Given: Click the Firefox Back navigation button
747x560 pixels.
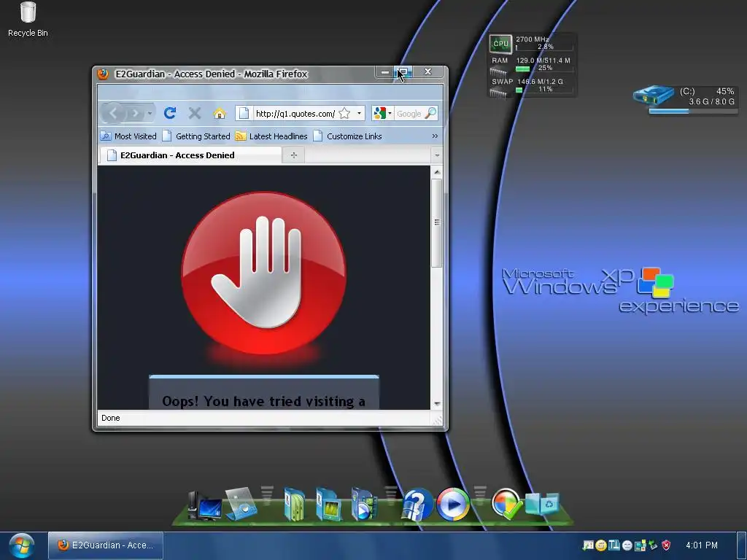Looking at the screenshot, I should point(113,113).
